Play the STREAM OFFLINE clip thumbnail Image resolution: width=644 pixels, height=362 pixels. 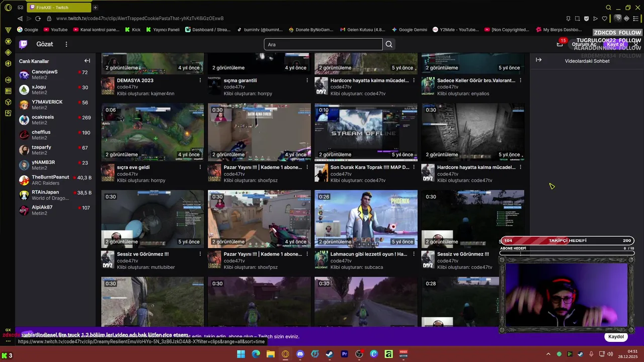[366, 132]
